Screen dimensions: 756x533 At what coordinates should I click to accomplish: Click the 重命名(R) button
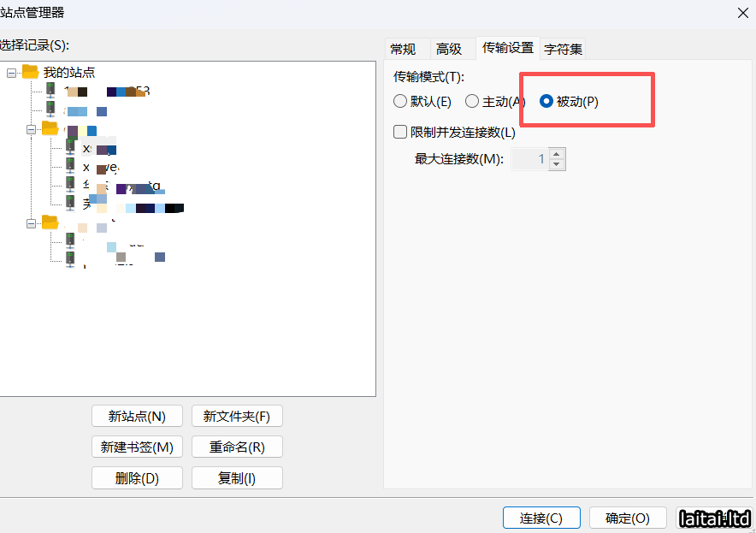pos(237,447)
